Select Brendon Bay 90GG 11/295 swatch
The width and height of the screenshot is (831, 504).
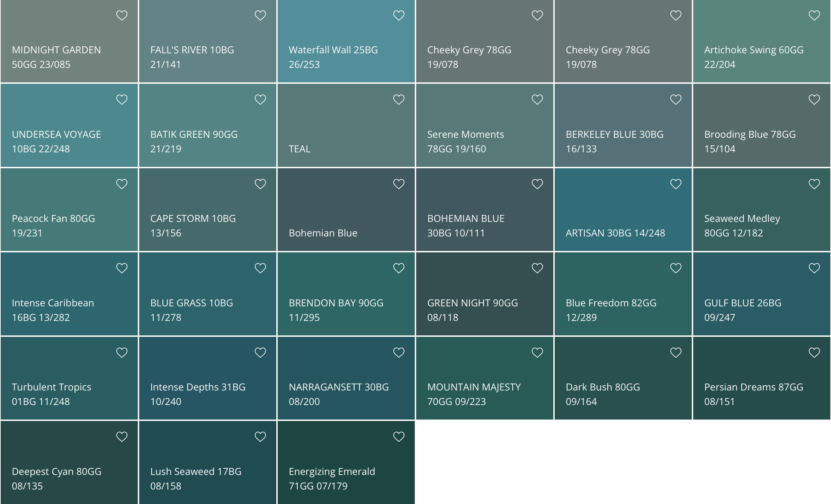(x=346, y=294)
